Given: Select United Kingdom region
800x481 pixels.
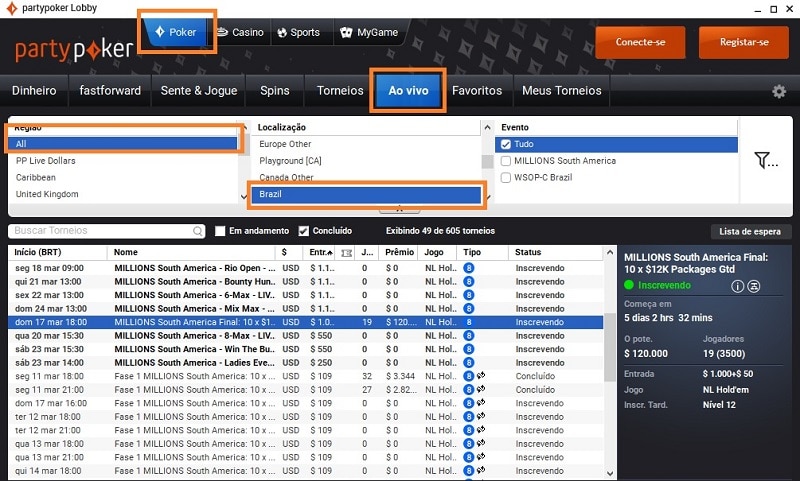Looking at the screenshot, I should (x=123, y=194).
